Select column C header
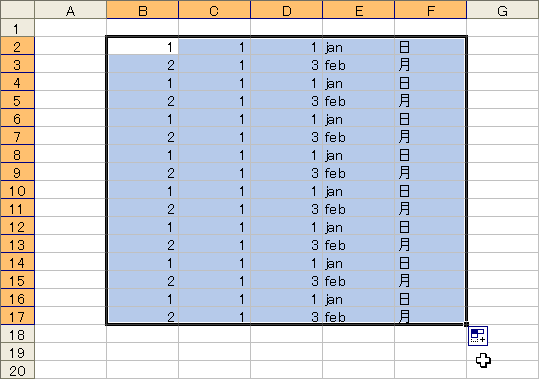This screenshot has height=379, width=539. (214, 10)
